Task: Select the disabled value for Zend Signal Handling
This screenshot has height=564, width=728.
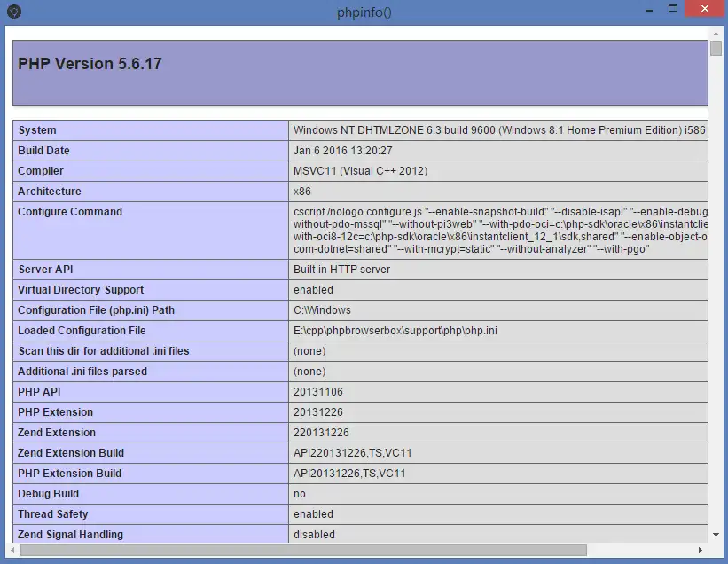Action: [314, 535]
